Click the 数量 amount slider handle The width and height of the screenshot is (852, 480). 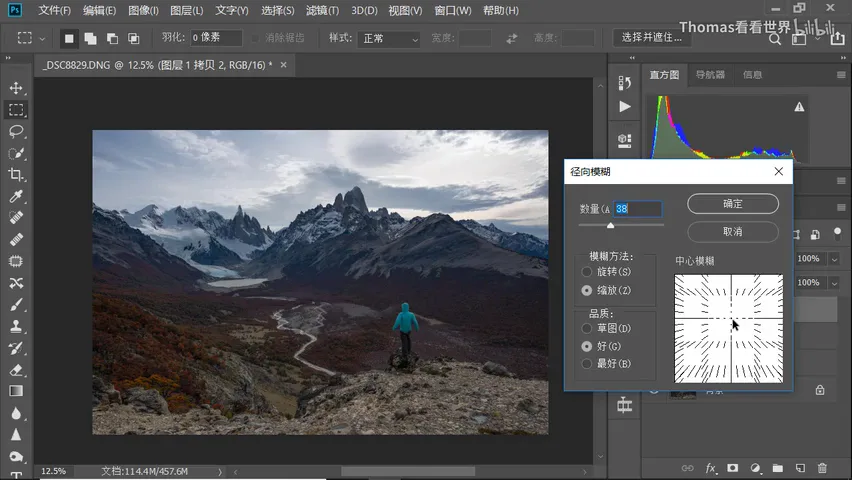tap(611, 225)
